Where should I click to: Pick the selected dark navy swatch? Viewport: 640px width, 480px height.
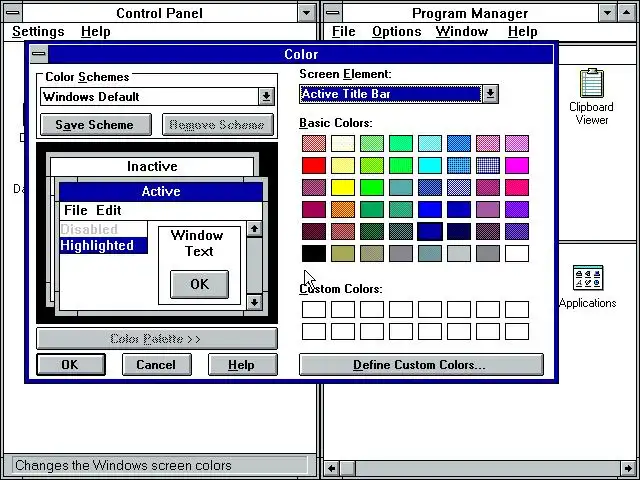point(430,231)
